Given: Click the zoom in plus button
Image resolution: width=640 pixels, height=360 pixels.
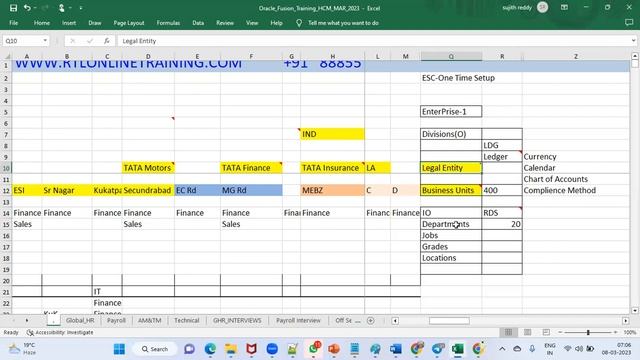Looking at the screenshot, I should [x=616, y=332].
